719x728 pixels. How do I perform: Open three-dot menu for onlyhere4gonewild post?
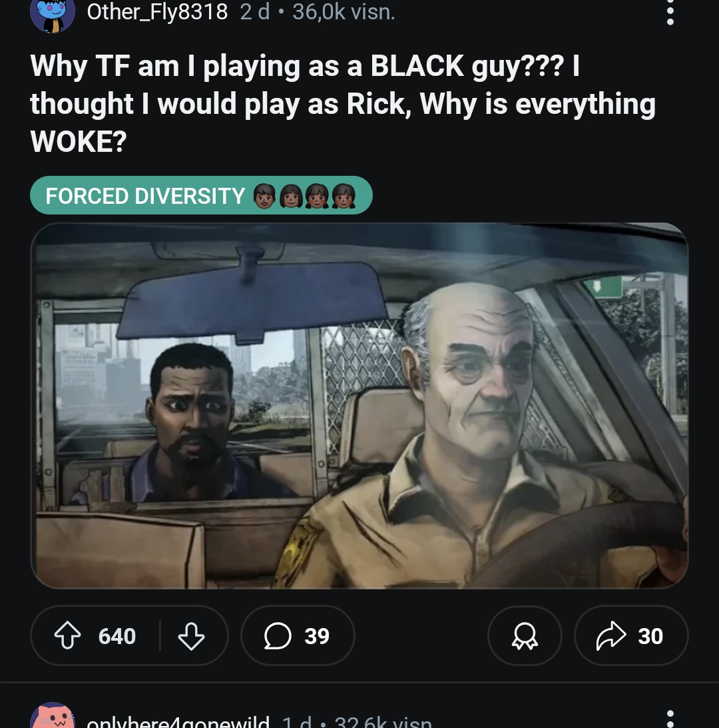coord(670,719)
